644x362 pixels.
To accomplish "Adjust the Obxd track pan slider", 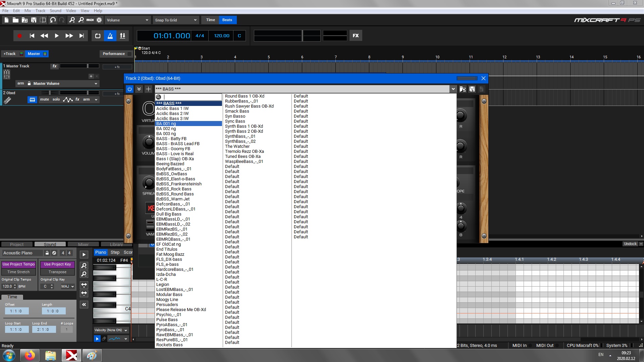I will click(49, 93).
